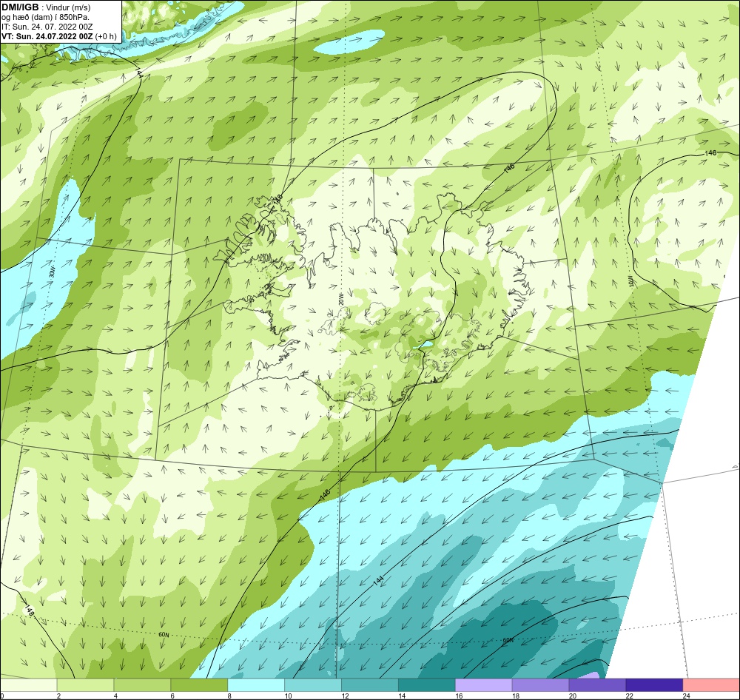Choose the dark indigo 22–24 m/s legend swatch

[654, 685]
